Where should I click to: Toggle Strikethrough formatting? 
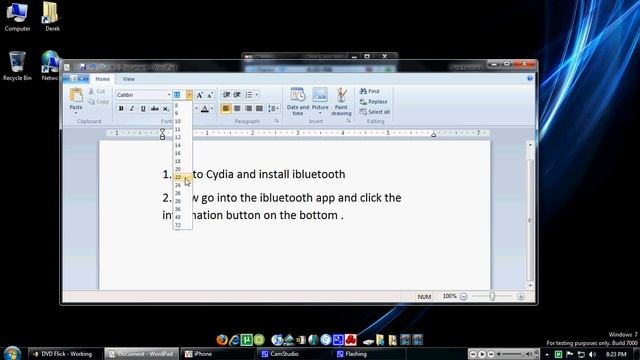coord(155,109)
